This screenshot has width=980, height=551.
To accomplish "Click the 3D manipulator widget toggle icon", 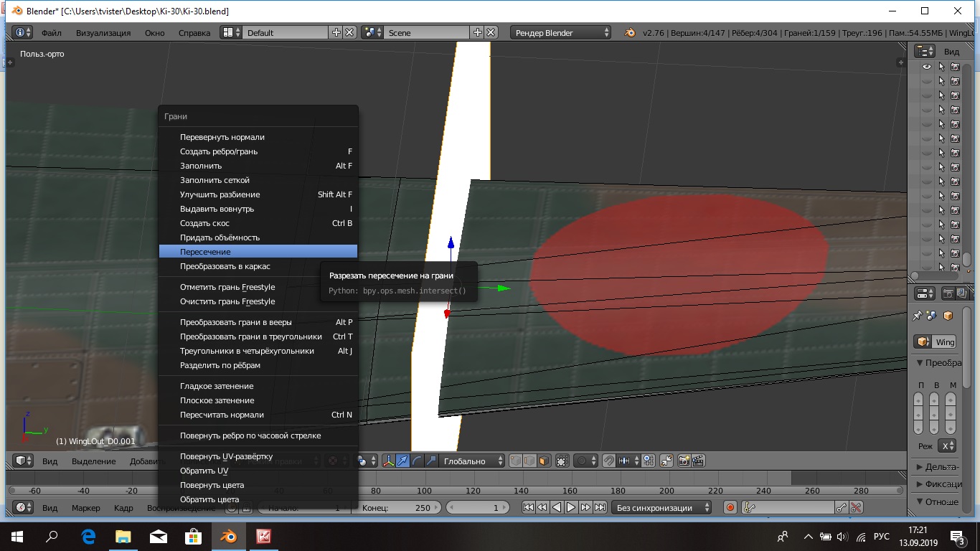I will 389,461.
